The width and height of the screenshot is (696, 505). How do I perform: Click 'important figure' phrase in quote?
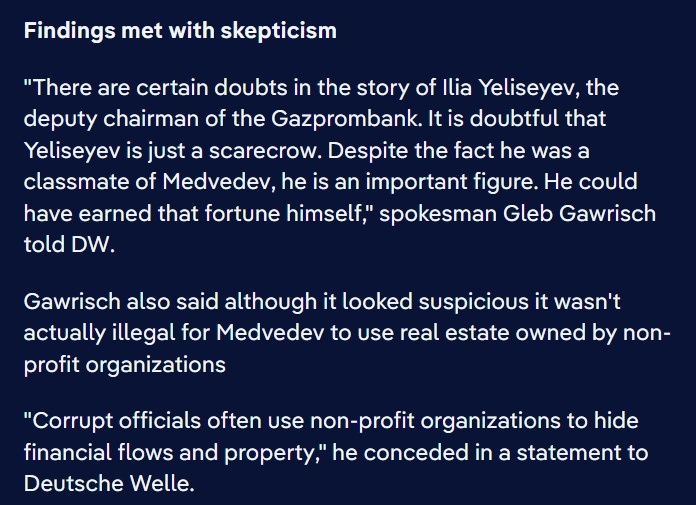pos(449,182)
